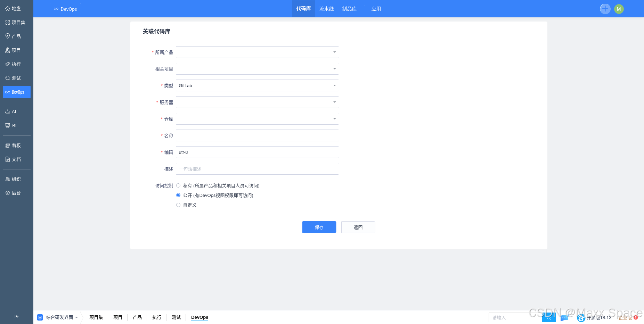Screen dimensions: 644x324
Task: Open 后台 admin gear sidebar item
Action: [x=16, y=193]
